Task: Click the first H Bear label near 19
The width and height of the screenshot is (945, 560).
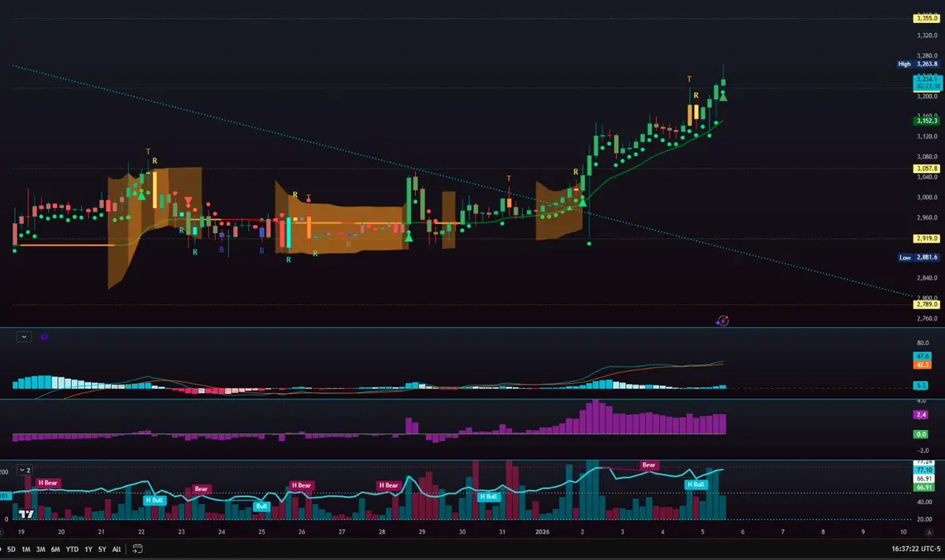Action: pos(48,483)
